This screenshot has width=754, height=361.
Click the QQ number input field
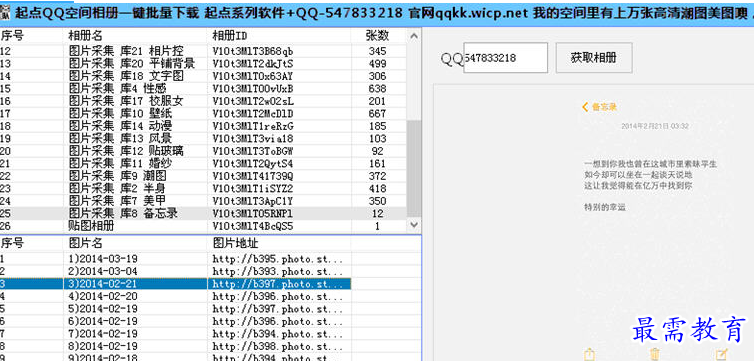pos(505,58)
